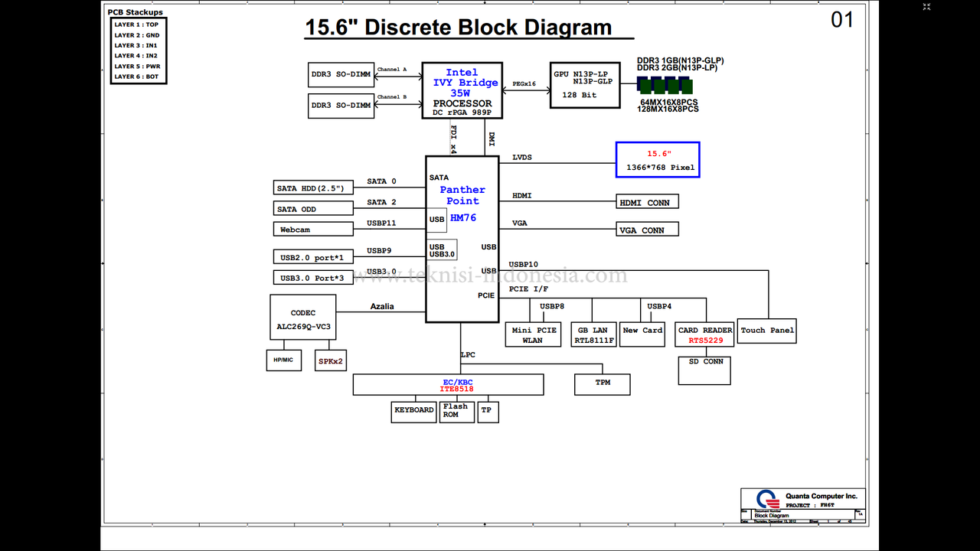Viewport: 980px width, 551px height.
Task: Click the 'Flash ROM' block
Action: [x=457, y=412]
